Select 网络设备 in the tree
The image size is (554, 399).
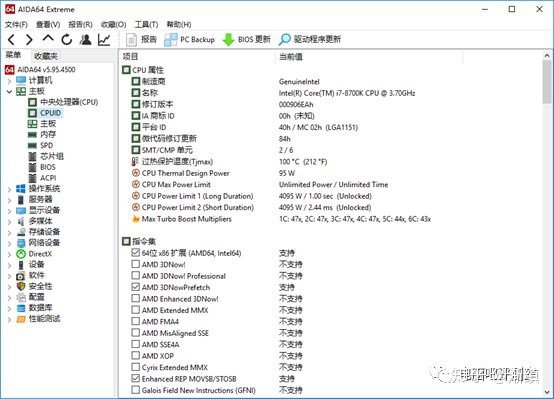[38, 243]
